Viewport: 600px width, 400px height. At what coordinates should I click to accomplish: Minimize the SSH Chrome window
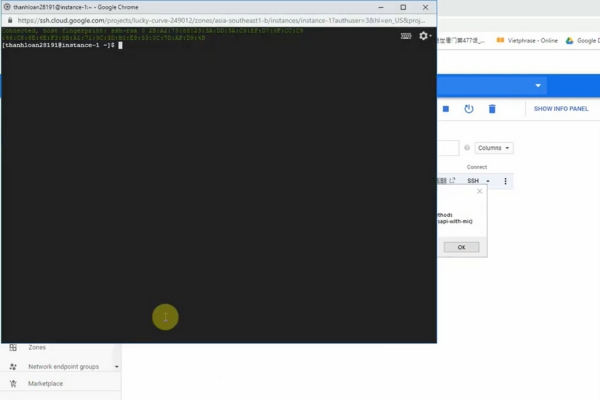[381, 7]
